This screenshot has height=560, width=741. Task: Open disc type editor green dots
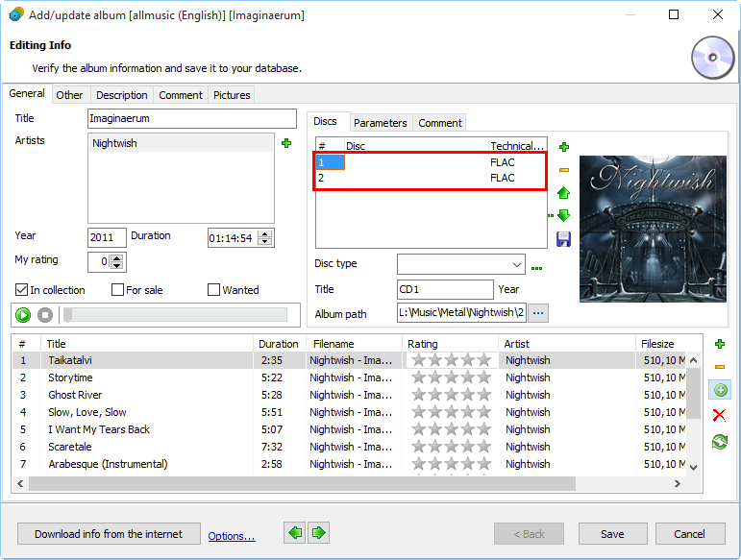point(537,268)
